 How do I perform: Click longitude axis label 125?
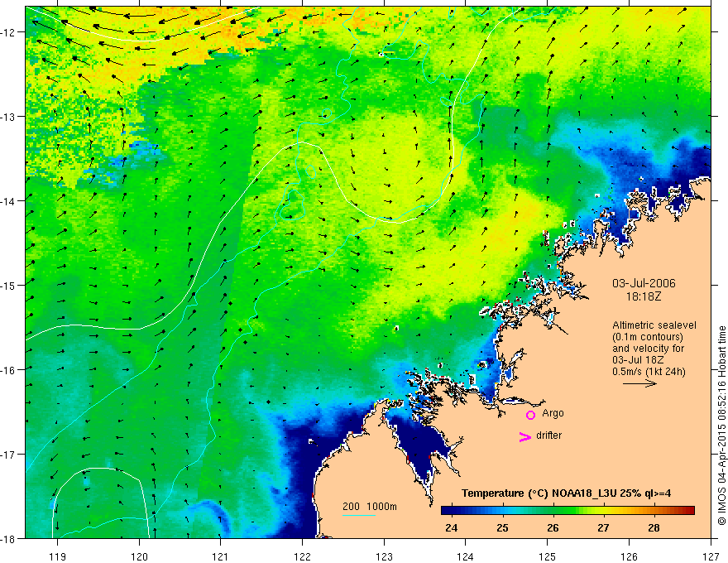click(548, 556)
